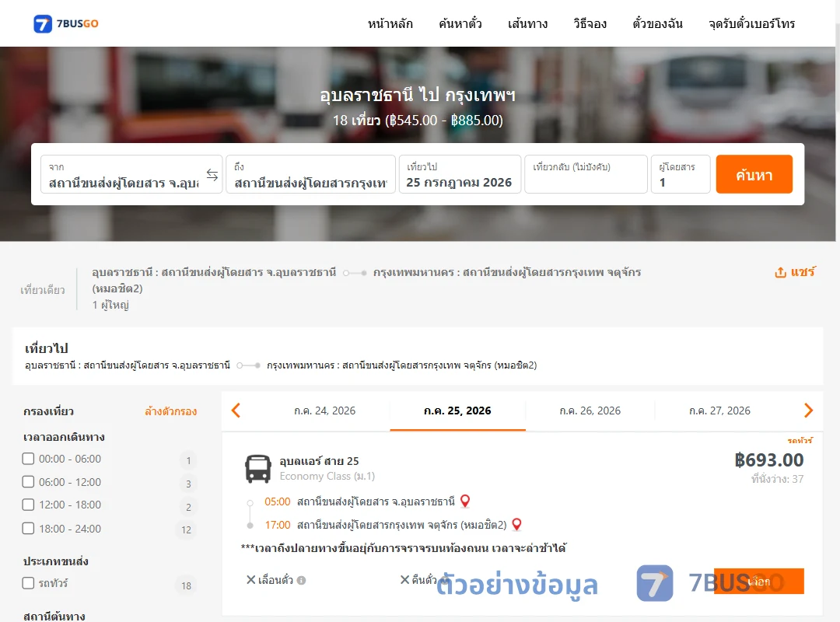
Task: Select the ก.ค. 27, 2026 date tab
Action: click(719, 411)
